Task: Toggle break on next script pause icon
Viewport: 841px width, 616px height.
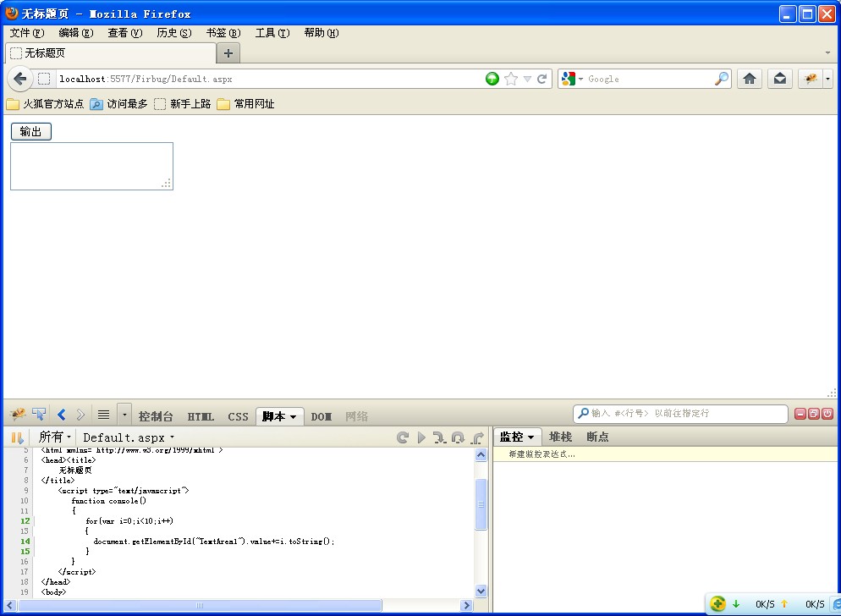Action: (x=17, y=437)
